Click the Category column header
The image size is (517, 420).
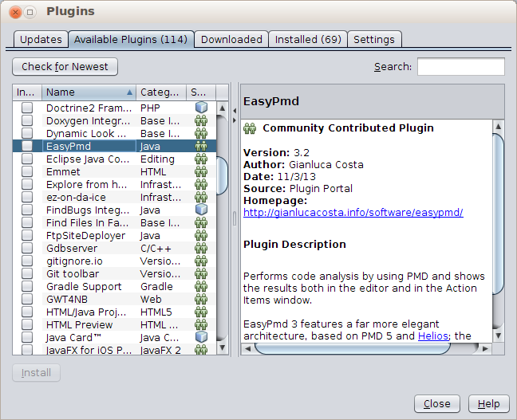(x=160, y=92)
